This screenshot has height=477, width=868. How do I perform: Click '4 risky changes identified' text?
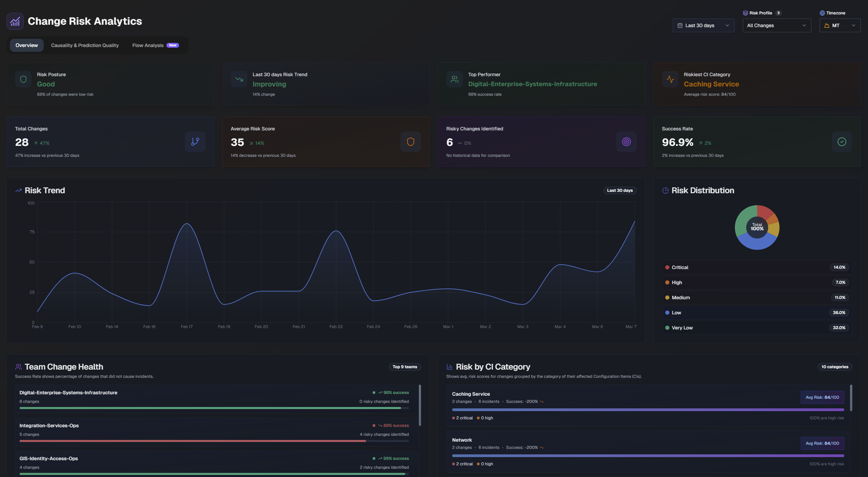(384, 434)
